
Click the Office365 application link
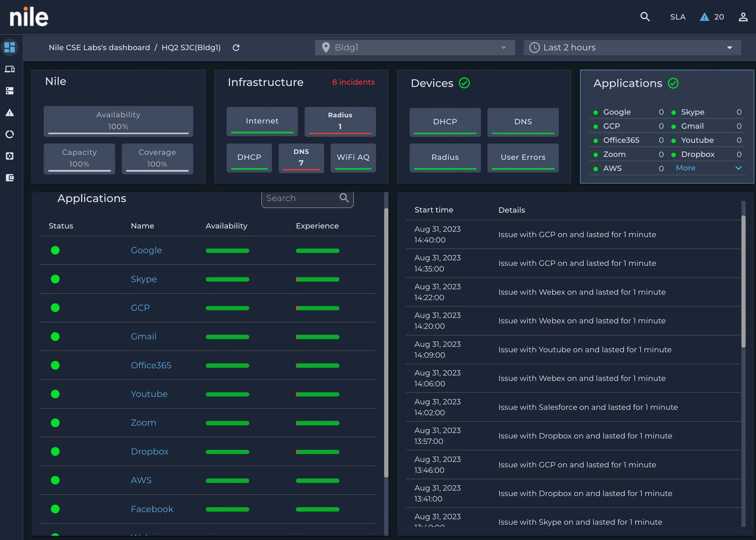tap(151, 365)
